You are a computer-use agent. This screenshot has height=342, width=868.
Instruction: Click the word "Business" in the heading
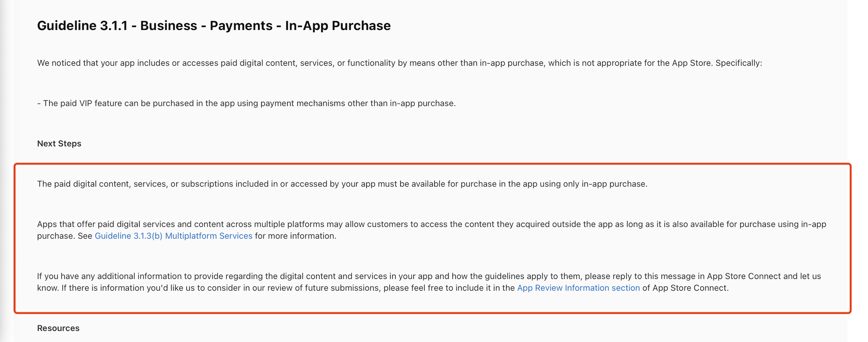tap(168, 26)
